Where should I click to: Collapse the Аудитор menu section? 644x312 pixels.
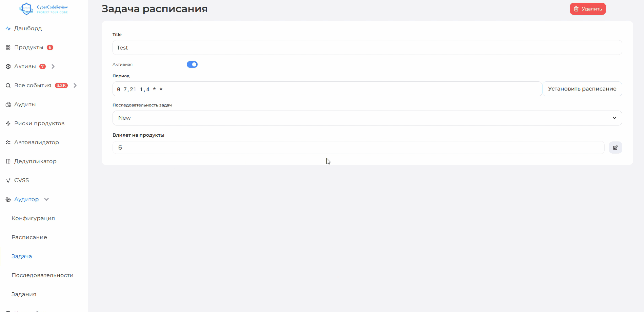[x=46, y=199]
